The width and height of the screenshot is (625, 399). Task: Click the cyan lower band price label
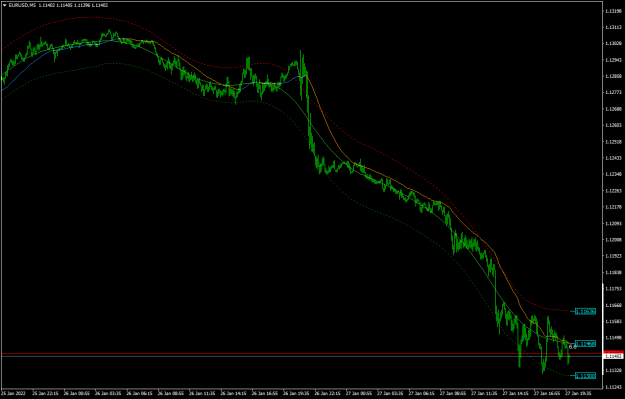585,375
